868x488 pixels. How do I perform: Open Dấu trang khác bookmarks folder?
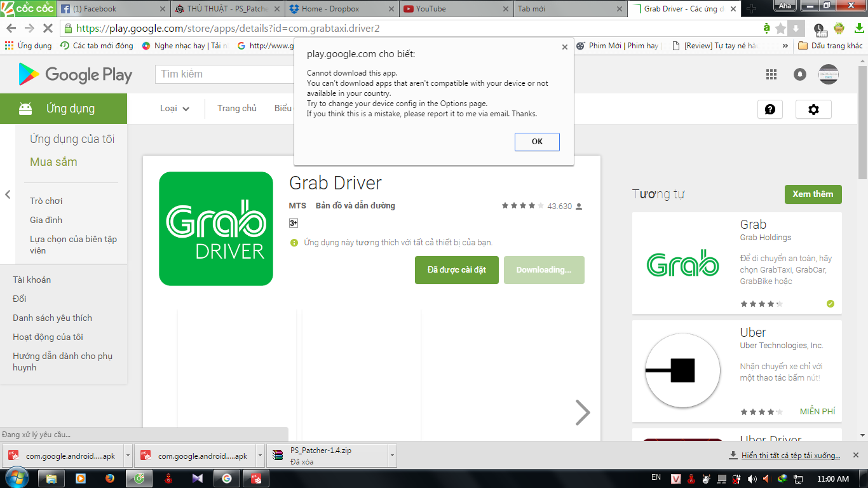coord(831,46)
